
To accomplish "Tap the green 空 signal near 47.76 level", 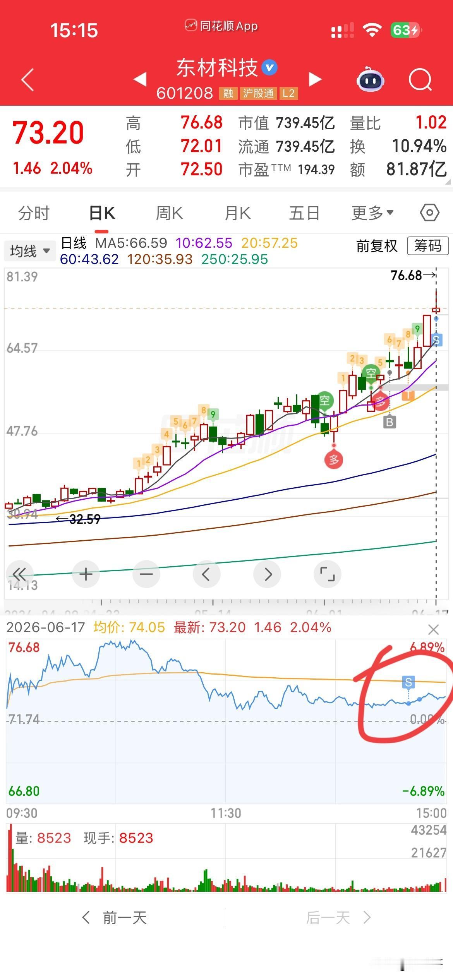I will (324, 401).
